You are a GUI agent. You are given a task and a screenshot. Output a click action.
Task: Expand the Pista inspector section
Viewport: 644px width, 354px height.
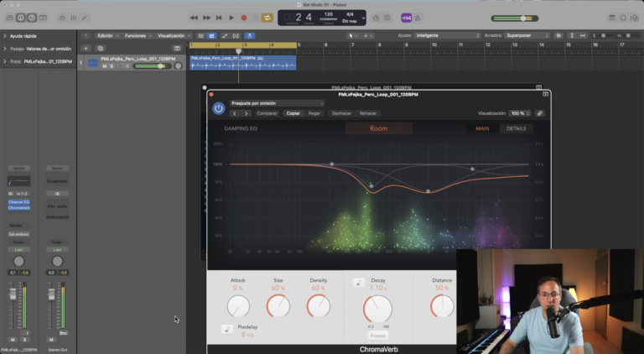click(x=5, y=61)
